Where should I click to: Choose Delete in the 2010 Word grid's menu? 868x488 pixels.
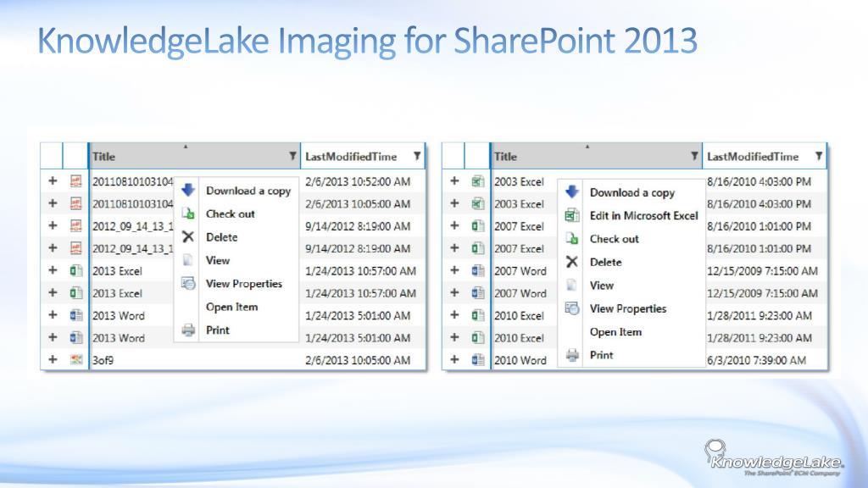pos(605,263)
